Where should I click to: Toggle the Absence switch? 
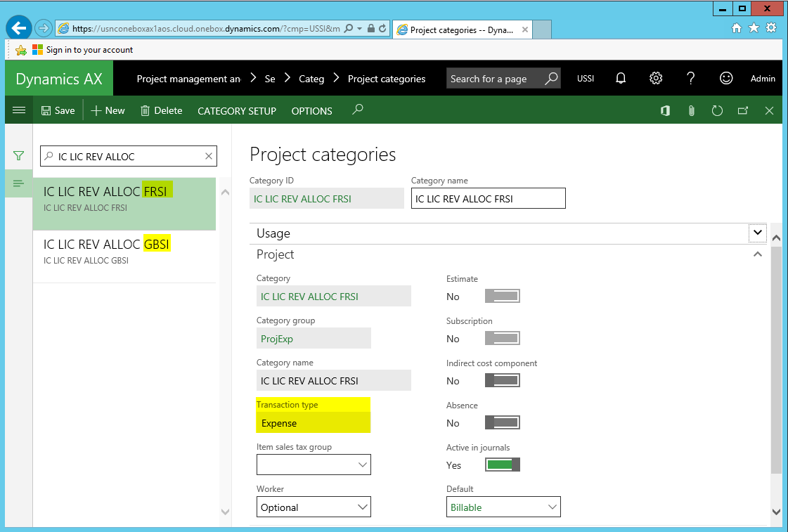tap(502, 423)
